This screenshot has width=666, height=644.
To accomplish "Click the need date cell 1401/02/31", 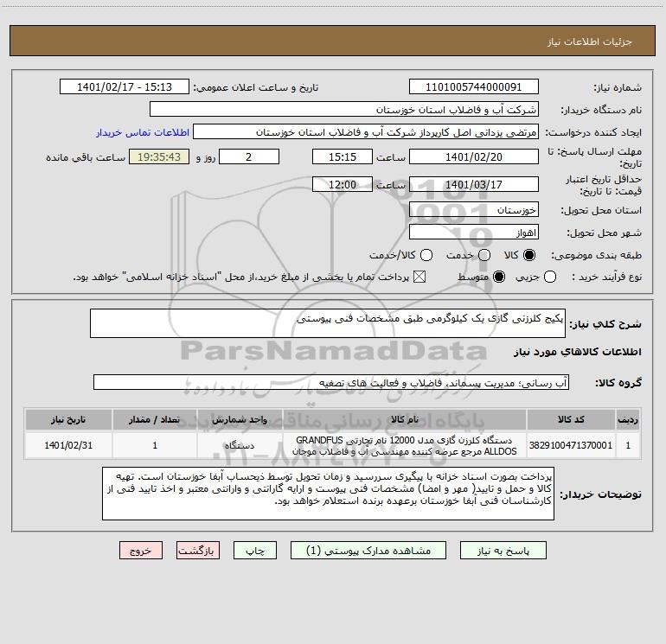I will [x=68, y=445].
